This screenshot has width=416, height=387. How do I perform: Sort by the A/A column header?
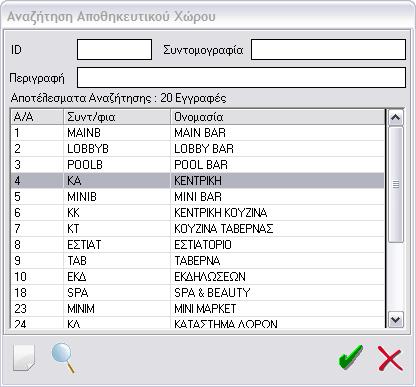(x=37, y=117)
